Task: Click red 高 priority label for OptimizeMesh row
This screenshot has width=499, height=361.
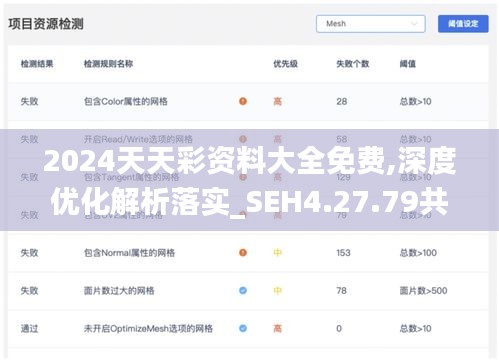Action: 277,329
